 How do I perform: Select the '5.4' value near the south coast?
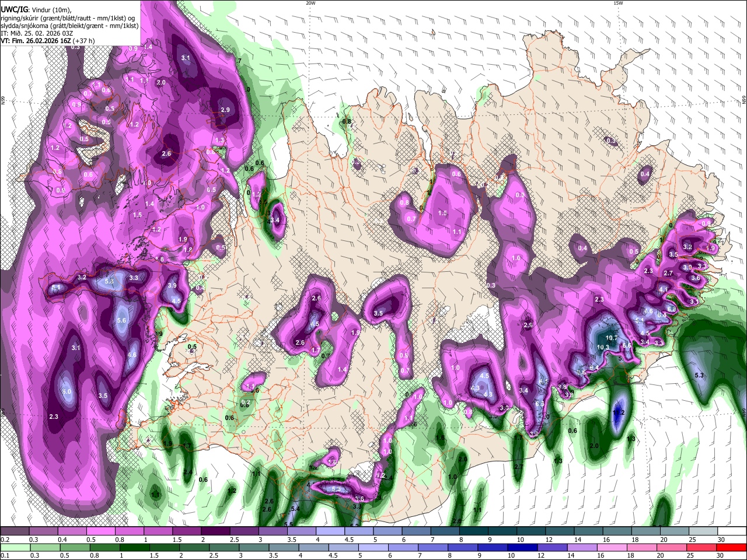click(x=295, y=509)
